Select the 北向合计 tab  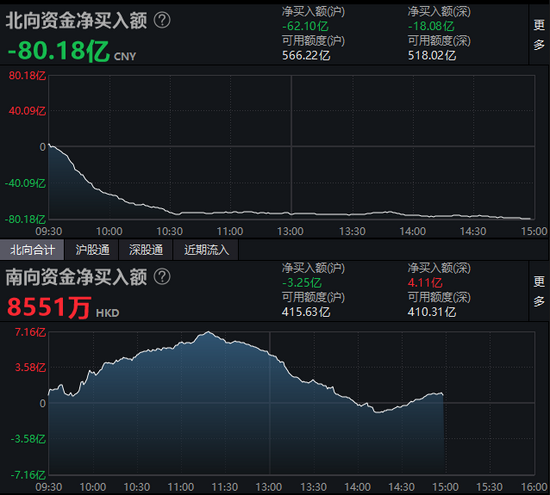tap(32, 250)
